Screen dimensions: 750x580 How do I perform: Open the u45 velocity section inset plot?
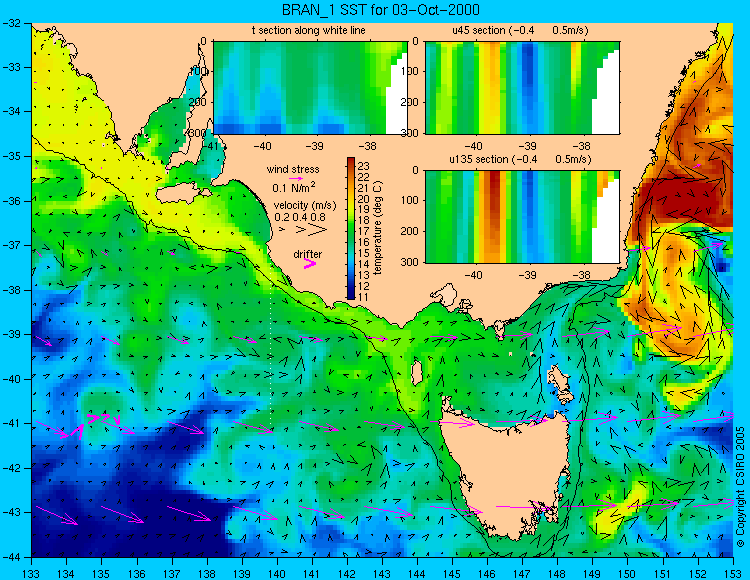(x=522, y=88)
